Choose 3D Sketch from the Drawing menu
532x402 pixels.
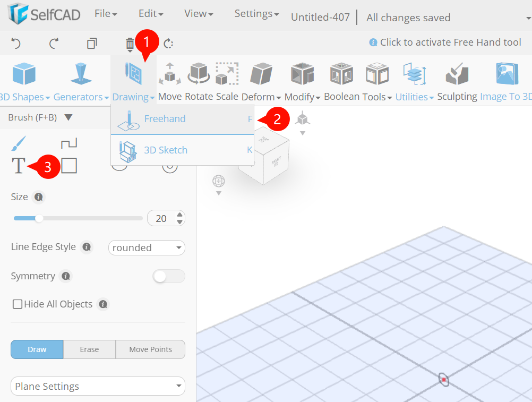[183, 150]
